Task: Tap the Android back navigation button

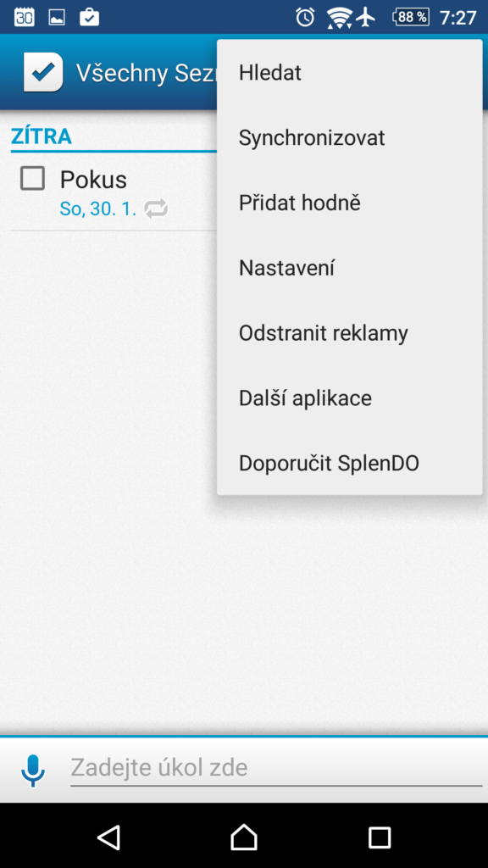Action: point(108,837)
